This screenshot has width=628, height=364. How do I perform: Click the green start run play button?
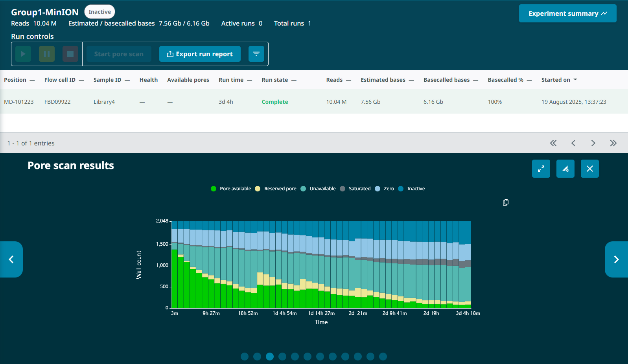click(x=23, y=54)
